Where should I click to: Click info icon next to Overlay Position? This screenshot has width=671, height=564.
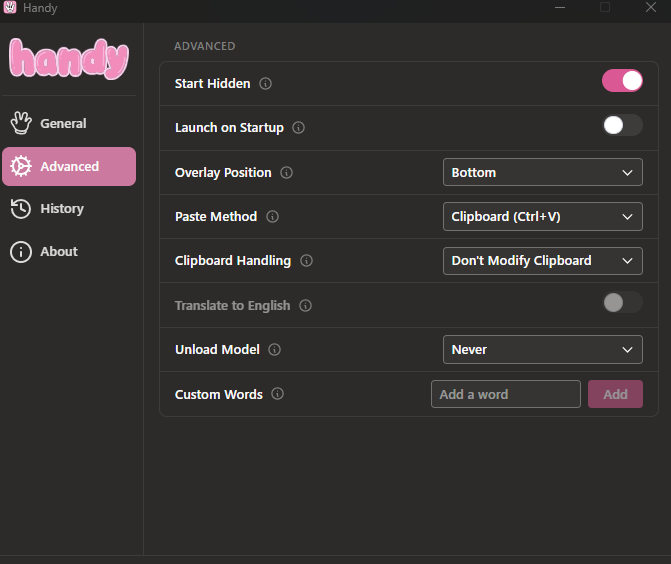(x=286, y=173)
